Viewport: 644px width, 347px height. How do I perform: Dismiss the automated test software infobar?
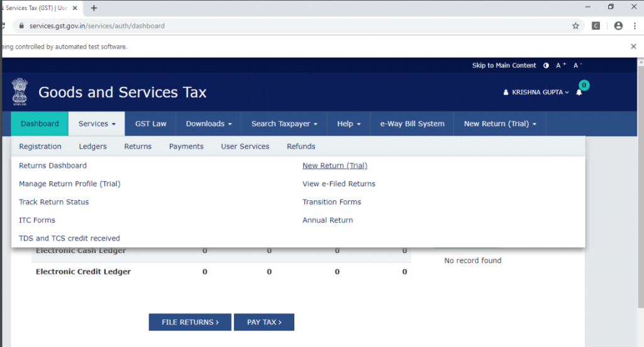(633, 47)
